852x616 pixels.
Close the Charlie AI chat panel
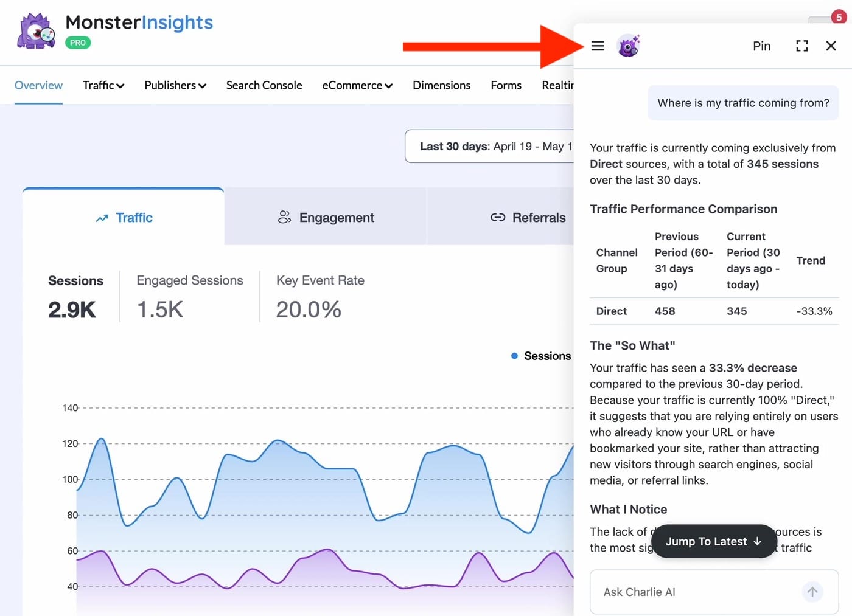[831, 46]
